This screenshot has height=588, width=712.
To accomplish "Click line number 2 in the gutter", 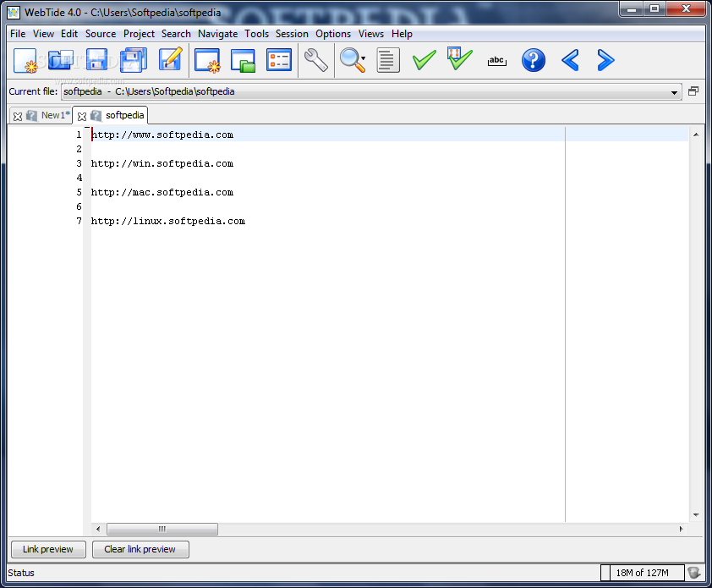I will (79, 149).
